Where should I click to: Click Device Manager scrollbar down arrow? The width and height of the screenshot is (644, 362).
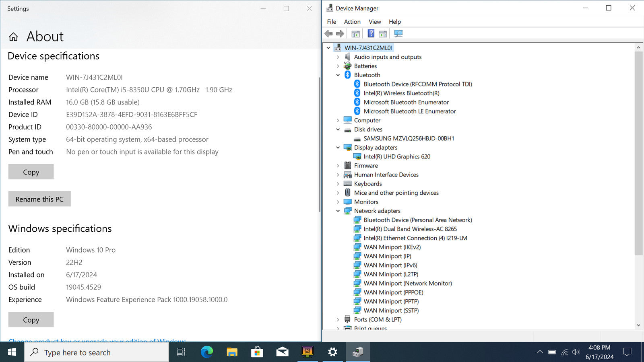(638, 325)
